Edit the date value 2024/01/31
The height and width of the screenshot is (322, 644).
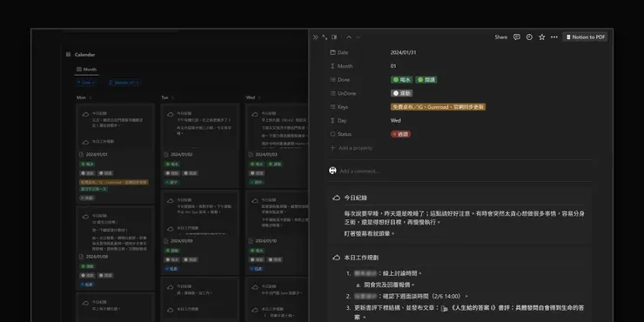[x=403, y=52]
